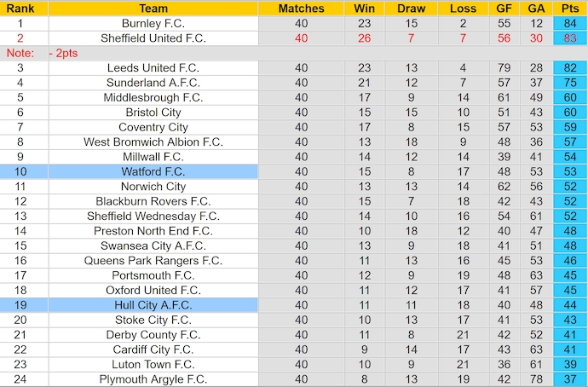Viewport: 588px width, 387px height.
Task: Click the Win column header
Action: [365, 9]
